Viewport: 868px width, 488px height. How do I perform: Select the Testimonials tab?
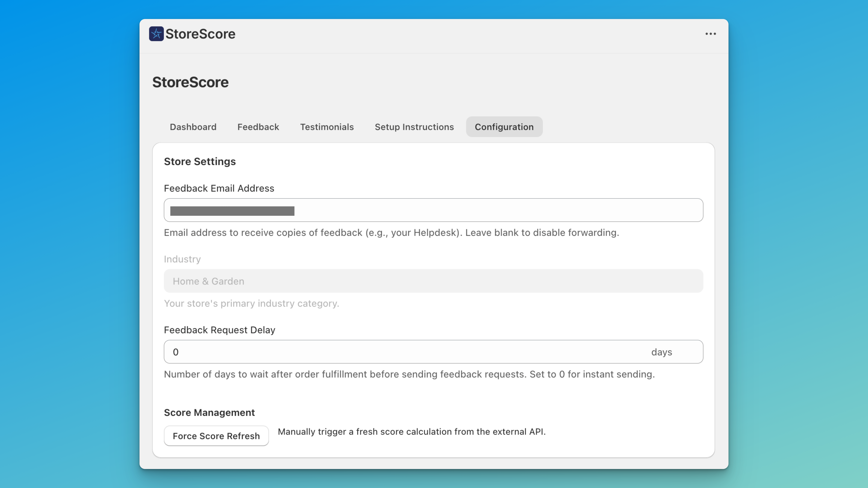coord(327,127)
